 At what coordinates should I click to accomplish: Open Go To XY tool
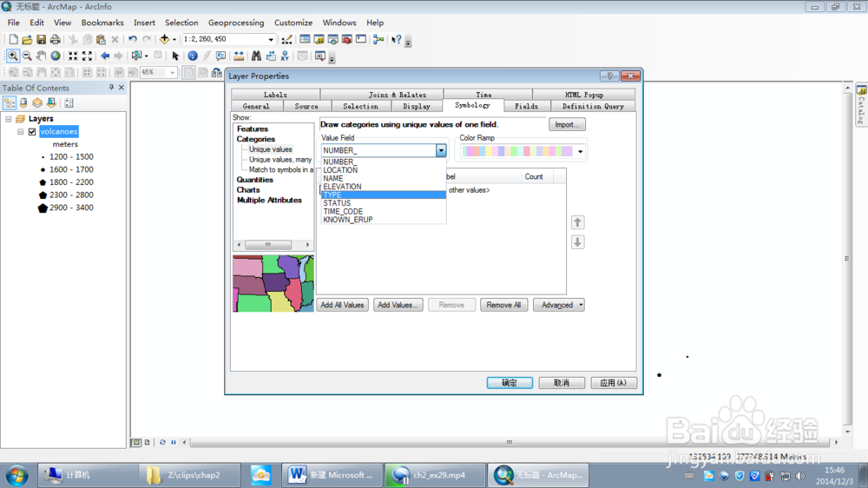[x=285, y=56]
